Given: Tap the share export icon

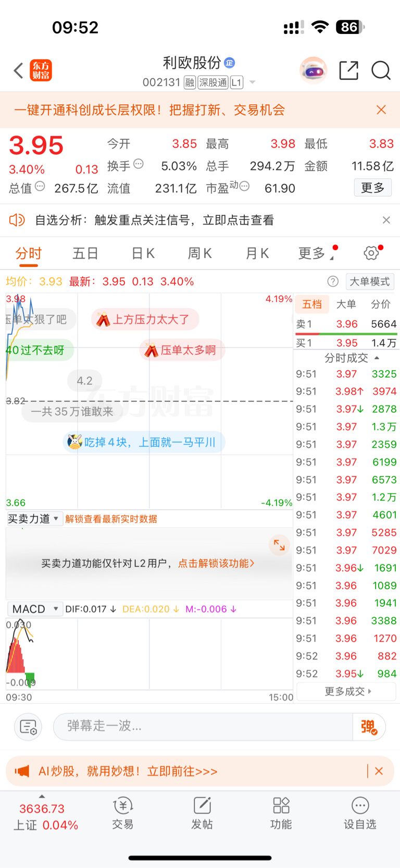Looking at the screenshot, I should pyautogui.click(x=348, y=70).
